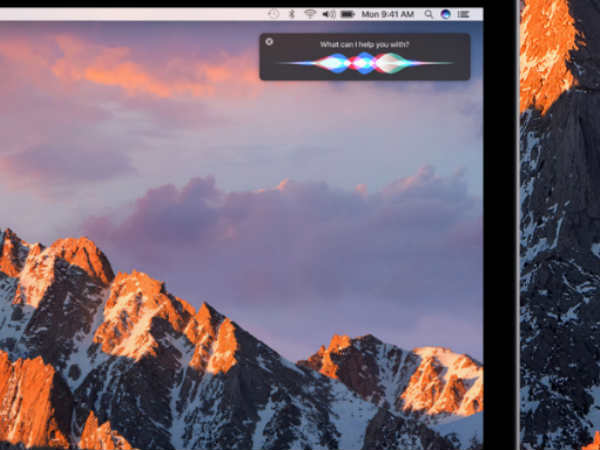This screenshot has width=600, height=450.
Task: Click the volume speaker icon
Action: 328,15
